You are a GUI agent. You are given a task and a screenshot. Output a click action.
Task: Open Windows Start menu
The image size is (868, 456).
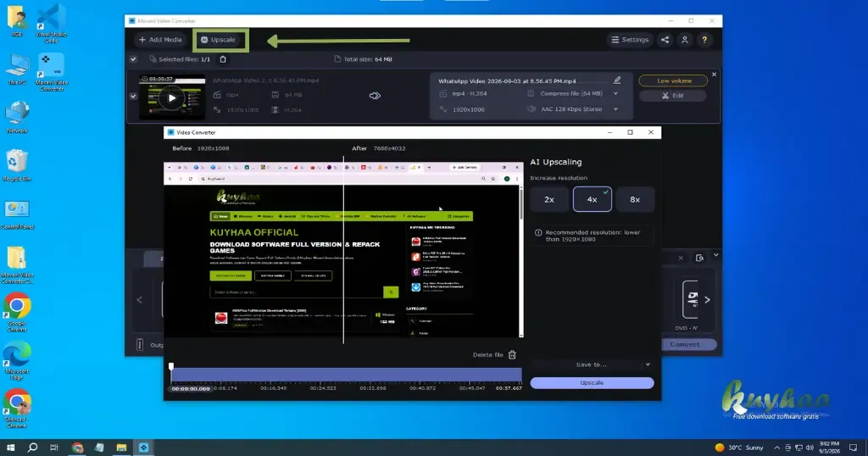tap(10, 448)
